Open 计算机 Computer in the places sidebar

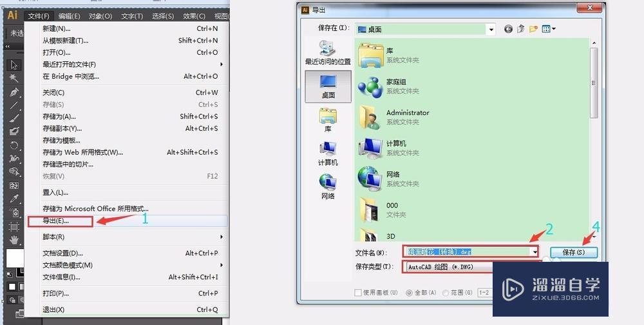coord(328,153)
